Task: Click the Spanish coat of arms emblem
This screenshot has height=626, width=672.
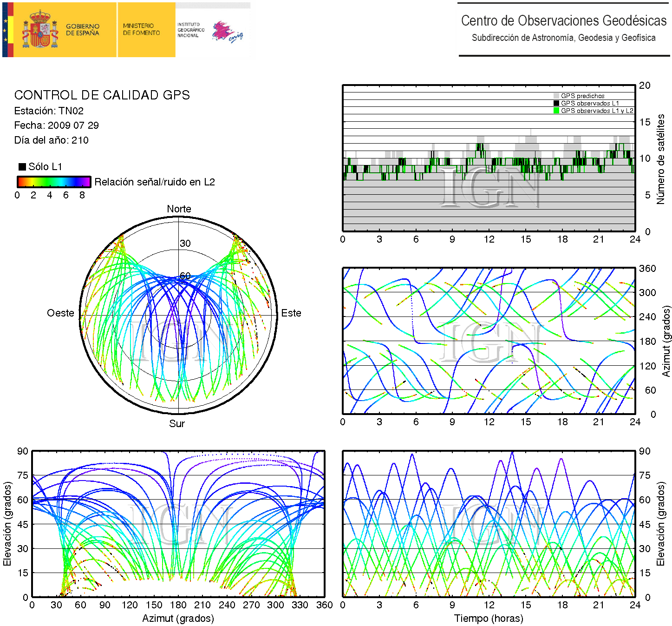Action: point(41,30)
